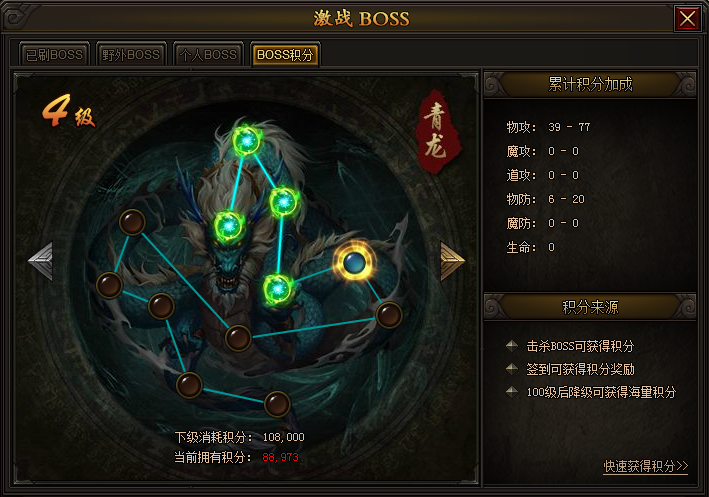The width and height of the screenshot is (709, 497).
Task: Click the green node on the dragon's forehead
Action: [x=229, y=225]
